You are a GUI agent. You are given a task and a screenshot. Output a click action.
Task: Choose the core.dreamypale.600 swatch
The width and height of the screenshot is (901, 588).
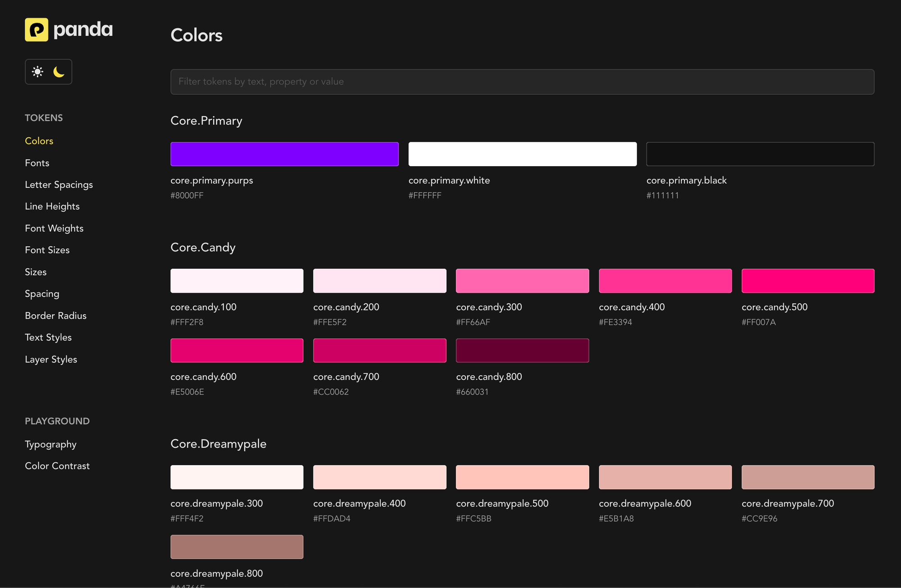(665, 477)
